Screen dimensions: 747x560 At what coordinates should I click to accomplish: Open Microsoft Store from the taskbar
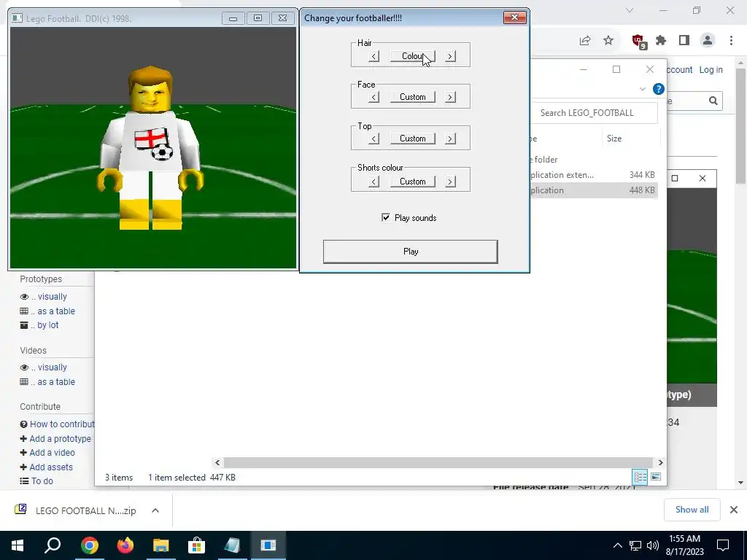coord(196,545)
